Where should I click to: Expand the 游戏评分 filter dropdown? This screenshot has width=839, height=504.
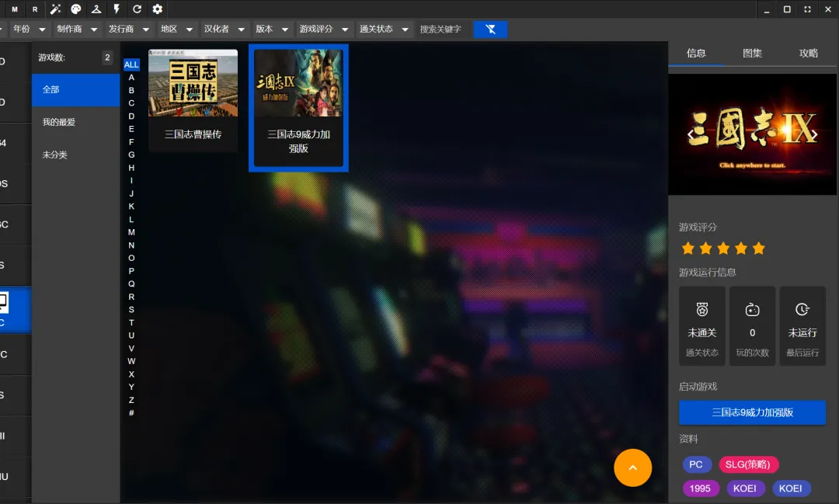pos(324,29)
